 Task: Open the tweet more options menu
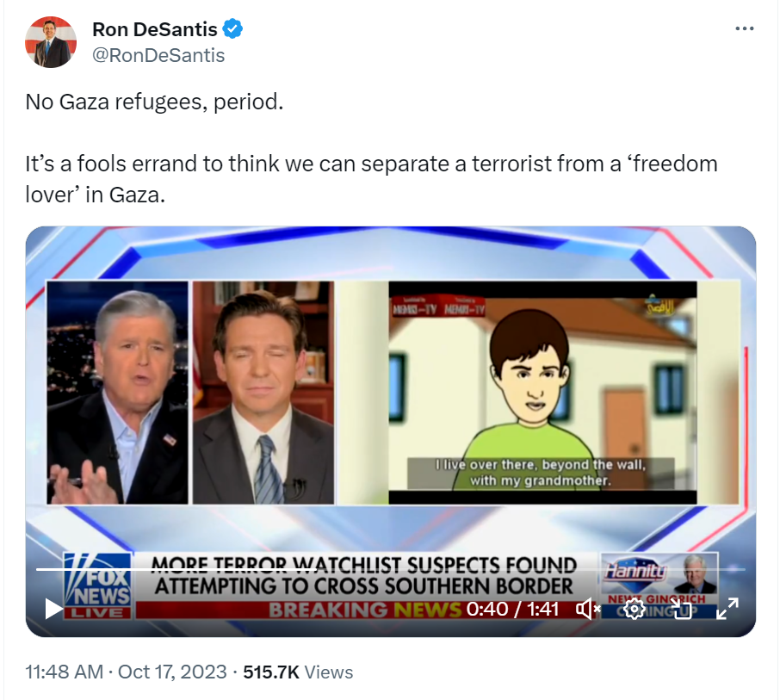pos(744,29)
